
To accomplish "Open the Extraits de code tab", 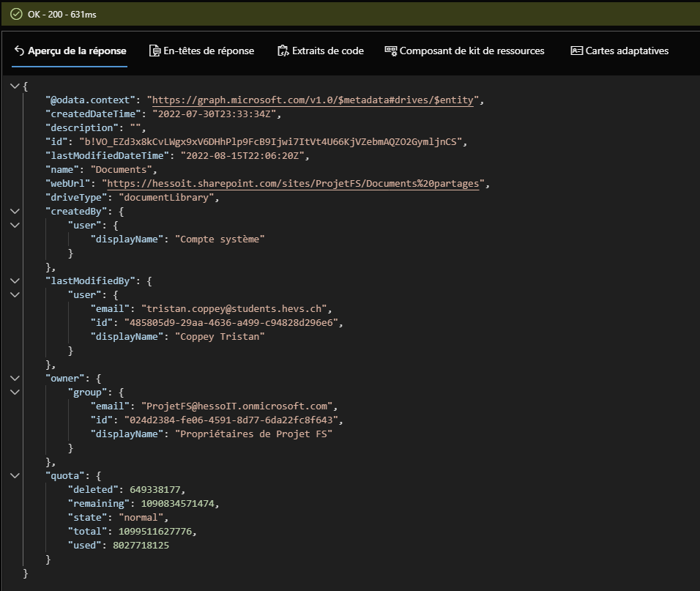I will click(x=321, y=51).
